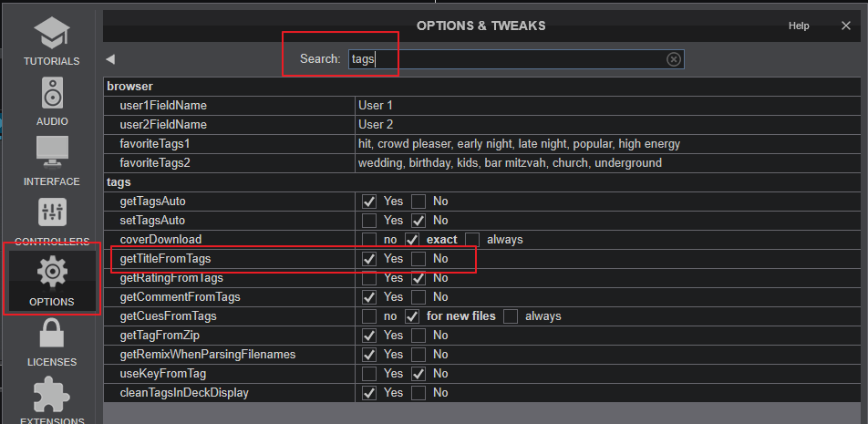
Task: Check No for getTitleFromTags
Action: 418,258
